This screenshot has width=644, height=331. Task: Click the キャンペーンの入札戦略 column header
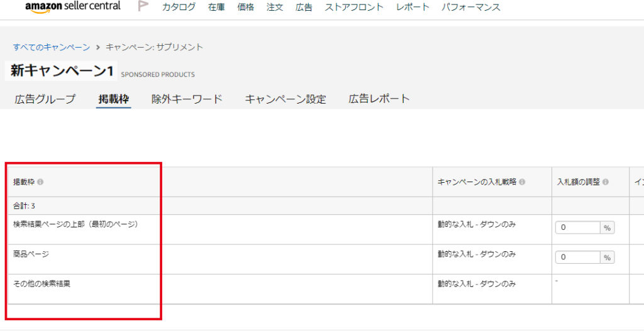[x=477, y=182]
